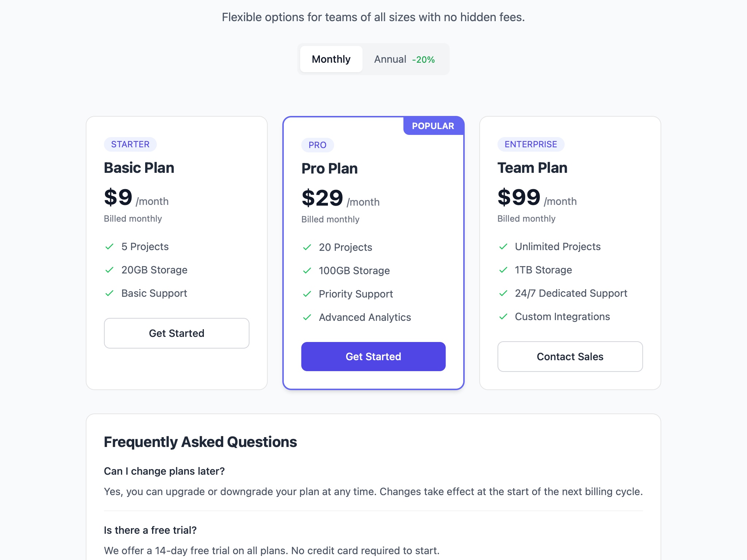The image size is (747, 560).
Task: Select the Monthly billing option
Action: point(330,59)
